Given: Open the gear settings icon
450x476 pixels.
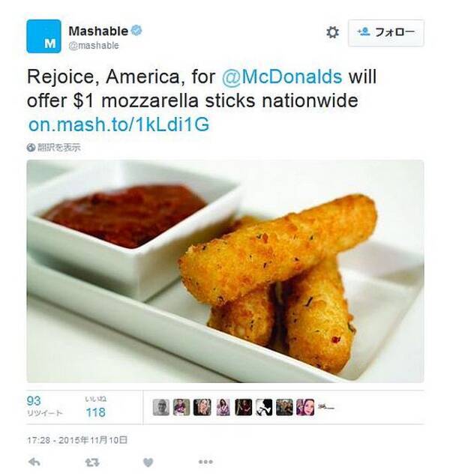Looking at the screenshot, I should [332, 32].
